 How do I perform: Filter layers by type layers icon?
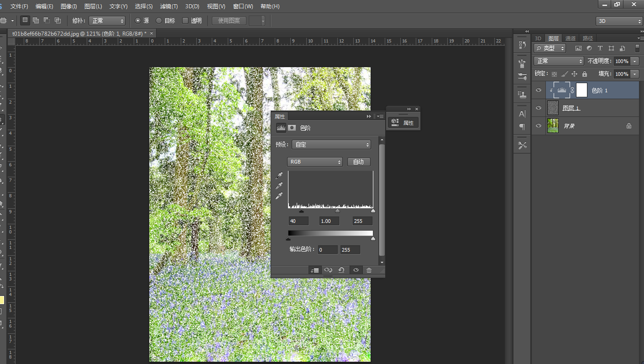tap(600, 48)
